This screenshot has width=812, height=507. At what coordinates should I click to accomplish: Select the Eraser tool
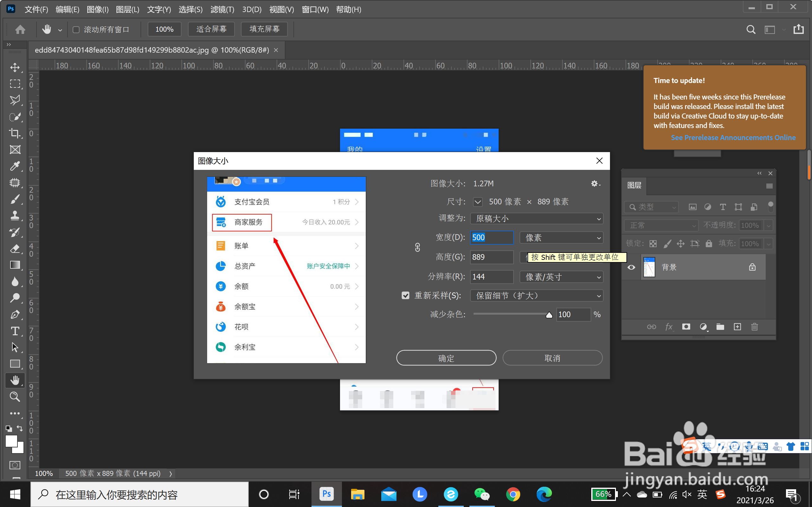(x=15, y=249)
